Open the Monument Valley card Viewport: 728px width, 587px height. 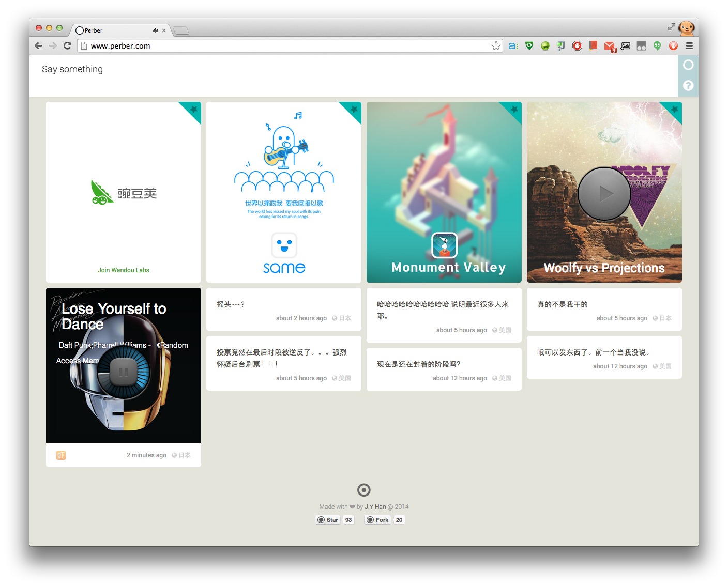pos(444,192)
